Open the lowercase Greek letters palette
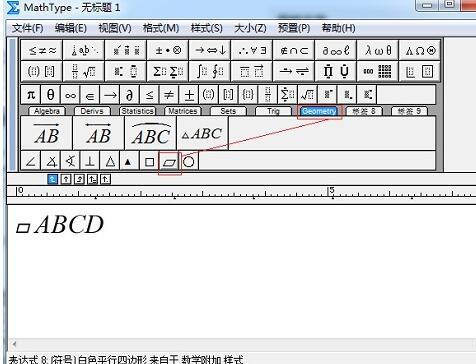 pyautogui.click(x=378, y=50)
